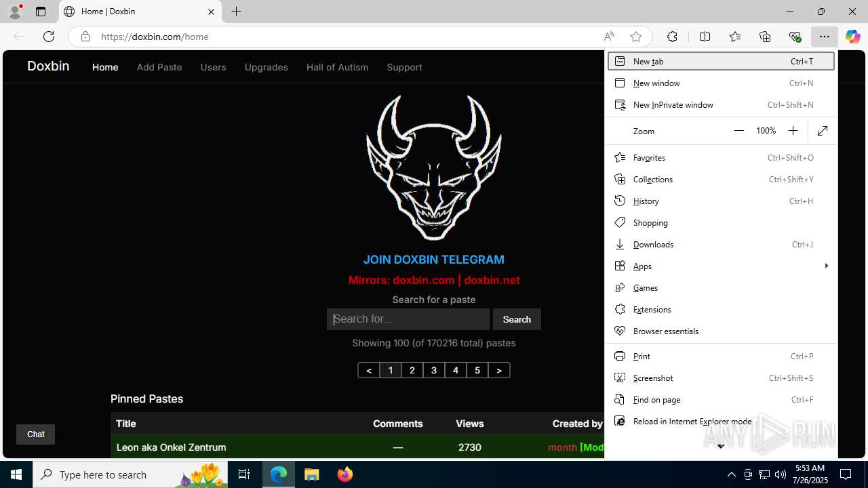Toggle Split screen icon in toolbar
Image resolution: width=868 pixels, height=488 pixels.
tap(705, 37)
